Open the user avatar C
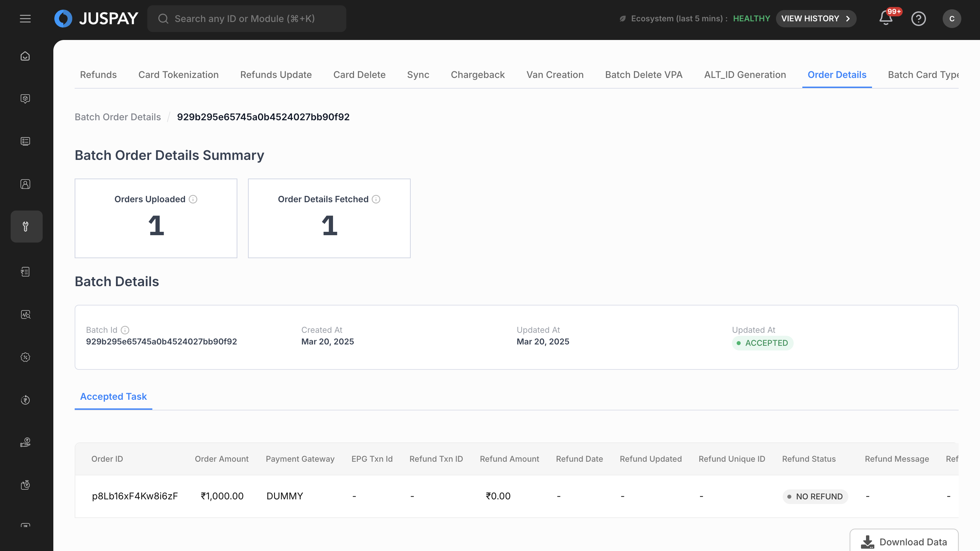The width and height of the screenshot is (980, 551). coord(951,19)
